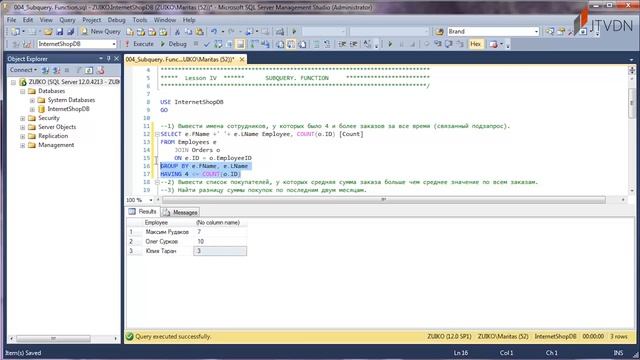Expand the InternetShopDB tree node
The image size is (640, 360).
point(32,109)
